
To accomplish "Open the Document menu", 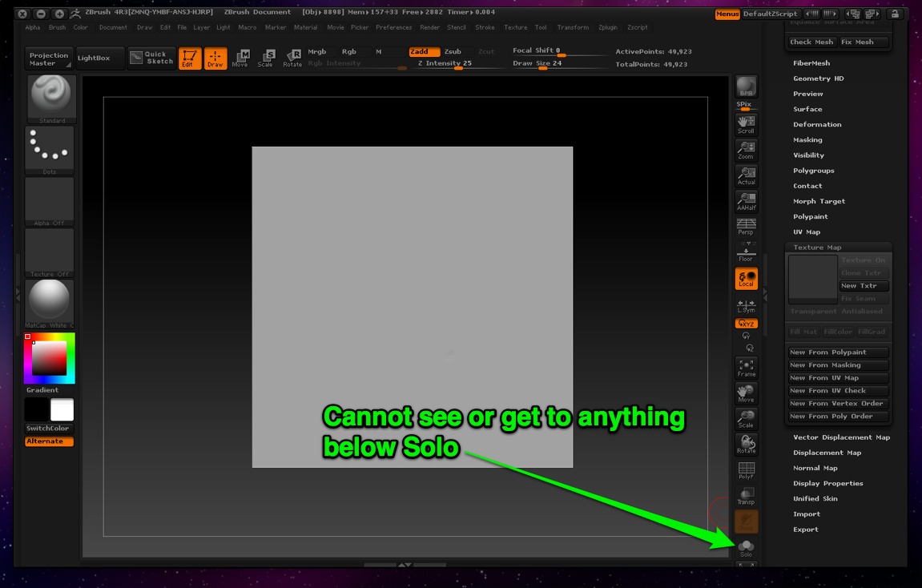I will click(113, 27).
